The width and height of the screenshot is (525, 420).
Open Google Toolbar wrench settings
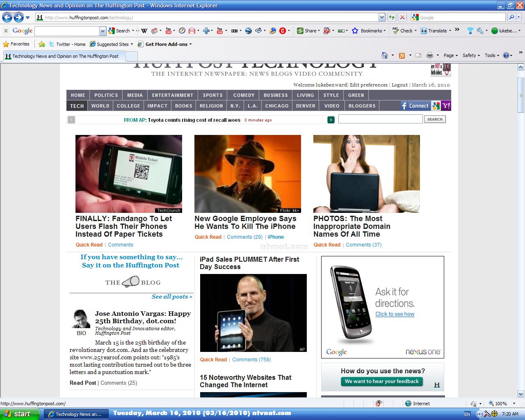click(x=480, y=31)
